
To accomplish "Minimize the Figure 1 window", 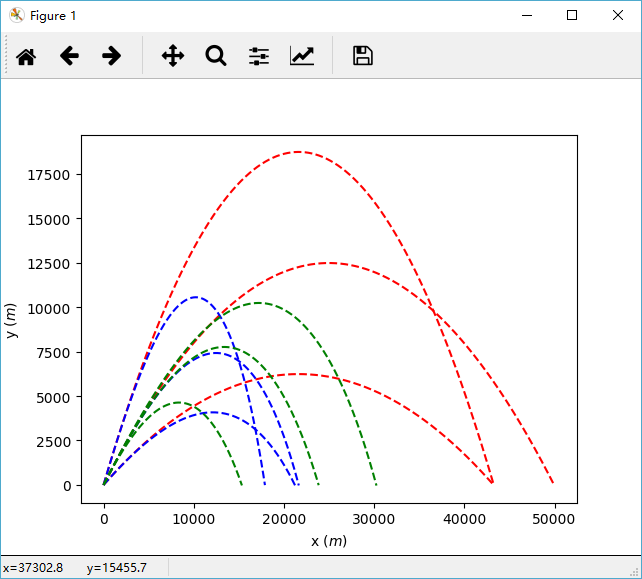I will [x=527, y=16].
